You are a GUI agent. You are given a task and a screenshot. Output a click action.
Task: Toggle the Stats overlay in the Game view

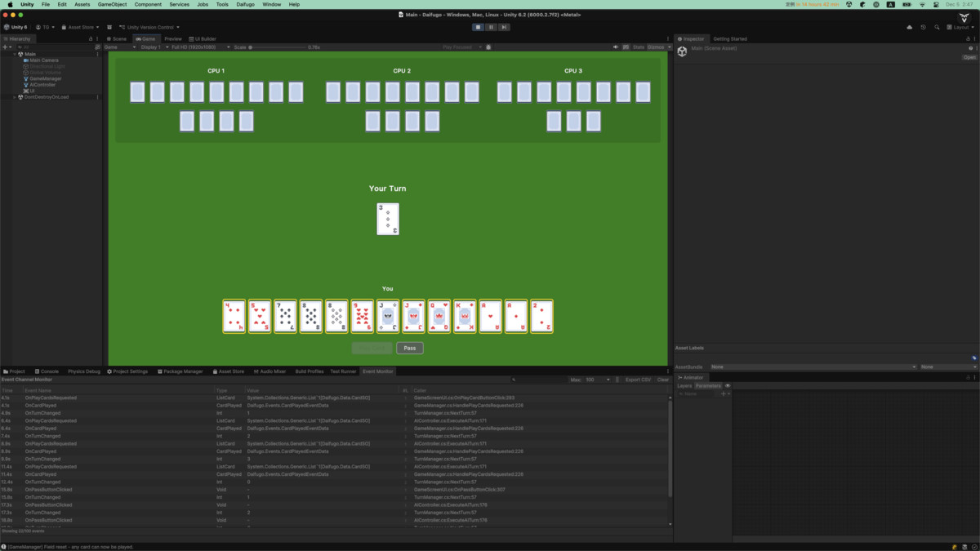click(639, 47)
